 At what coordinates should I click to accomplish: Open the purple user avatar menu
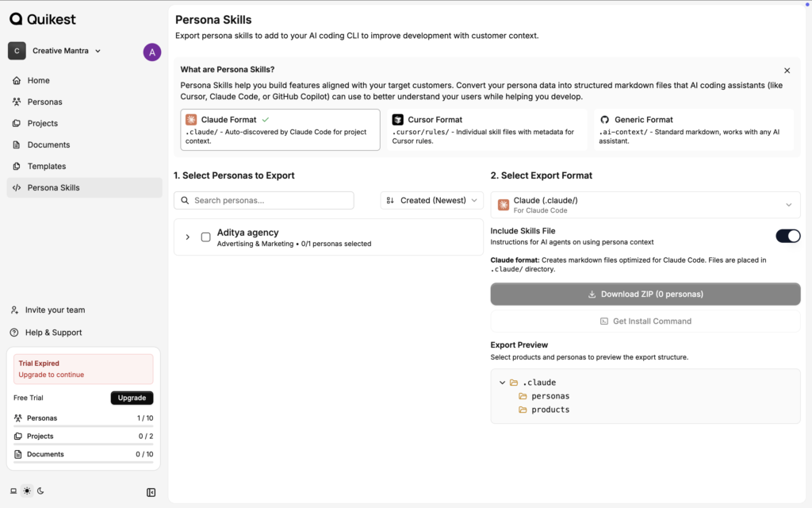[151, 52]
